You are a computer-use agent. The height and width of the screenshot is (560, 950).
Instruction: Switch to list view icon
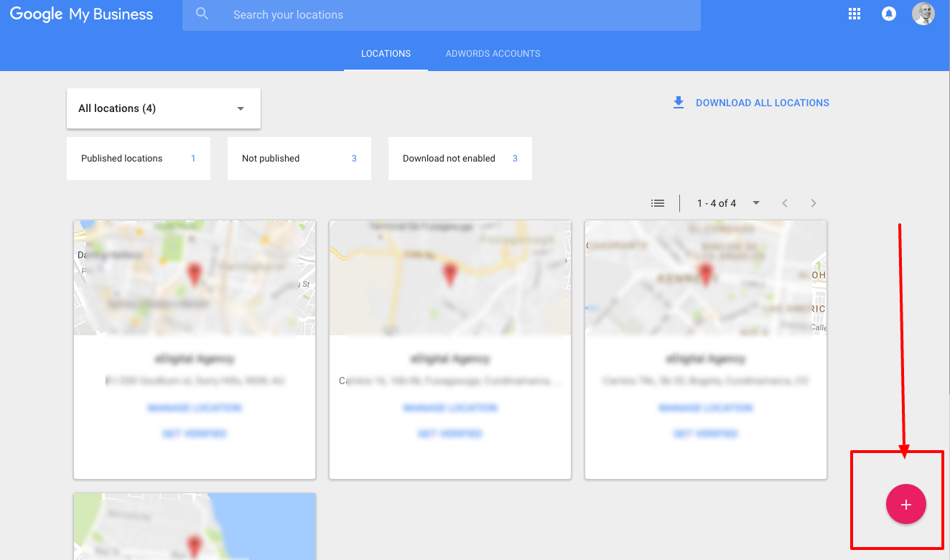tap(658, 203)
